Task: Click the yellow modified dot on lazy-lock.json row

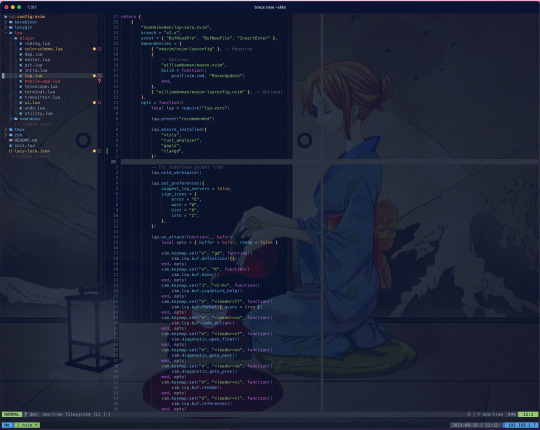Action: (x=94, y=151)
